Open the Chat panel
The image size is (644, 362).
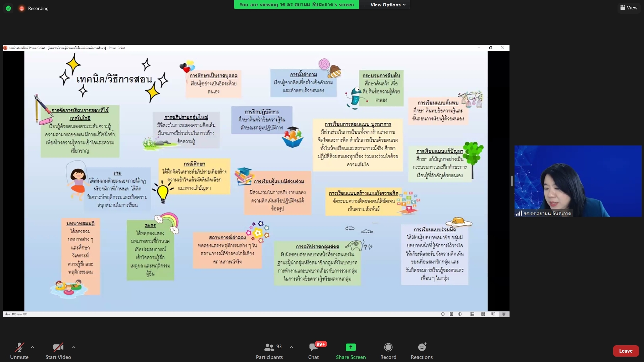pyautogui.click(x=314, y=351)
